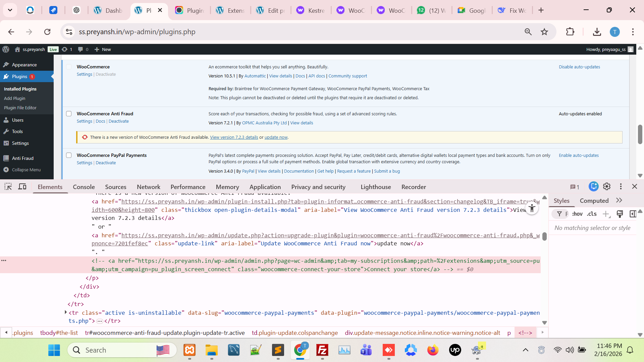Click the Downloads icon in Chrome toolbar
The width and height of the screenshot is (644, 362).
pyautogui.click(x=597, y=32)
